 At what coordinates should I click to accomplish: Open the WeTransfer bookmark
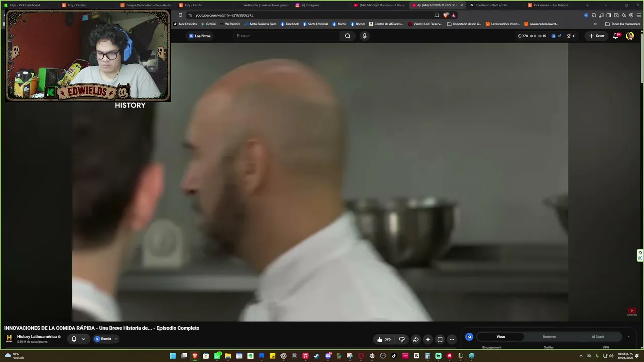(x=230, y=24)
